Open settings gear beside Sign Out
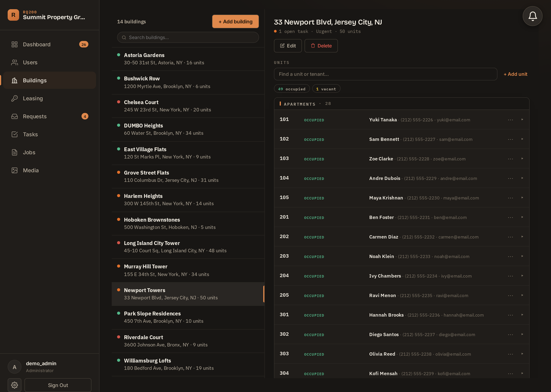Screen dimensions: 551x392 15,385
